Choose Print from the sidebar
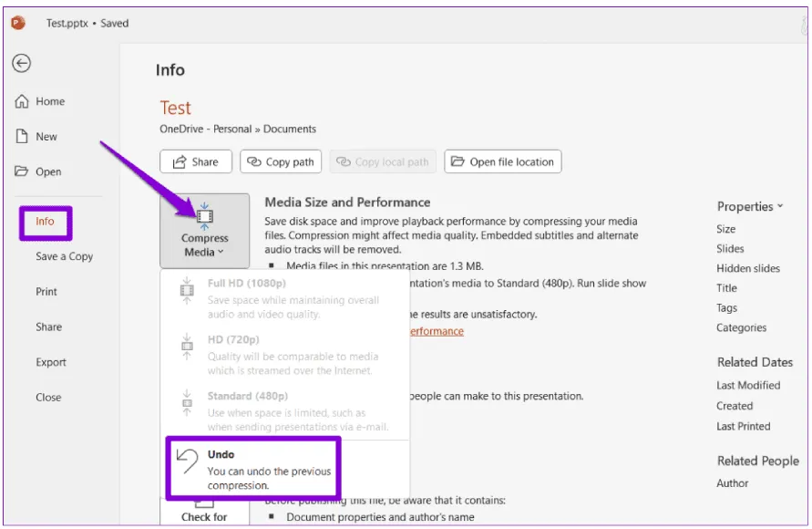The height and width of the screenshot is (529, 812). coord(46,292)
